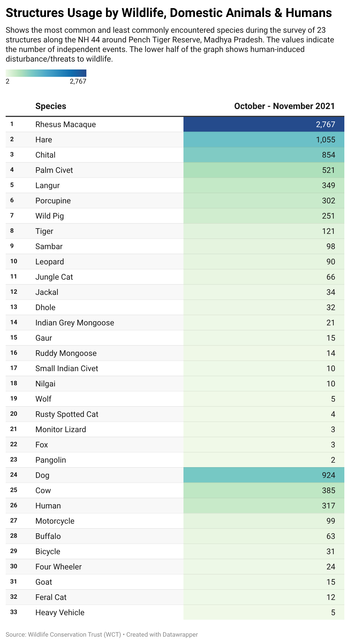Click the Created with Datawrapper credit
Viewport: 350px width, 644px height.
coord(162,635)
